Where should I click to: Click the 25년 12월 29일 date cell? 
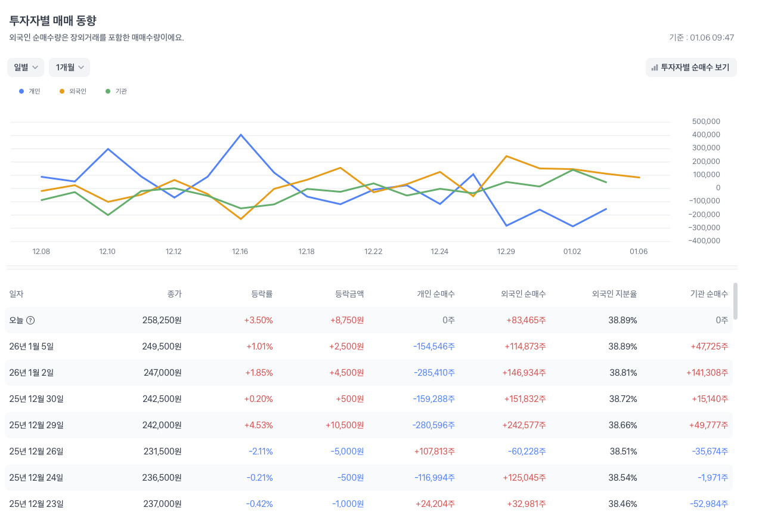[x=36, y=425]
